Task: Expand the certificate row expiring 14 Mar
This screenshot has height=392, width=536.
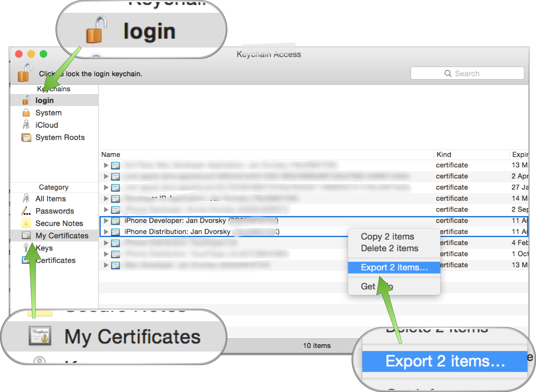Action: tap(106, 198)
